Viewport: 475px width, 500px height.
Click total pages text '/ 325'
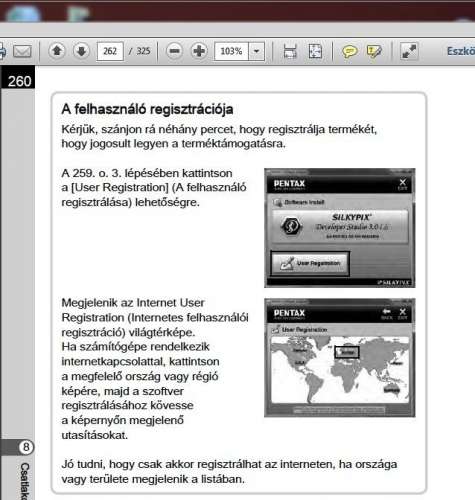140,51
